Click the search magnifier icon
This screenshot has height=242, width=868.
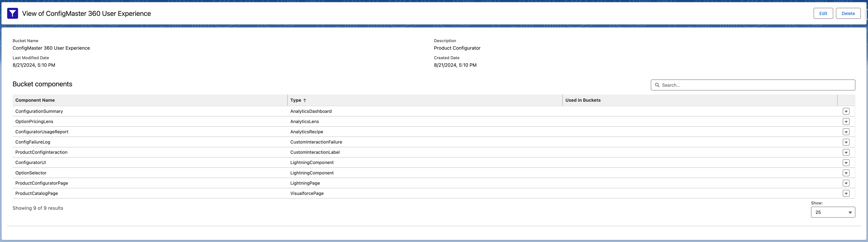point(657,85)
